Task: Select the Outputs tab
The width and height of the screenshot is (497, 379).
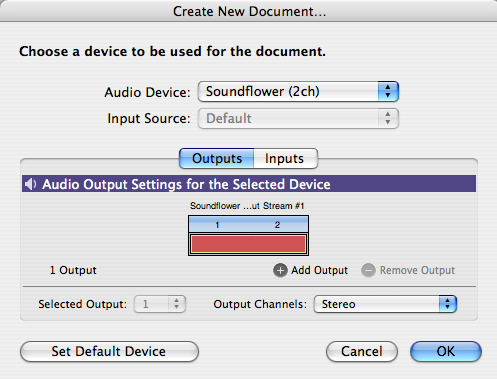Action: 217,158
